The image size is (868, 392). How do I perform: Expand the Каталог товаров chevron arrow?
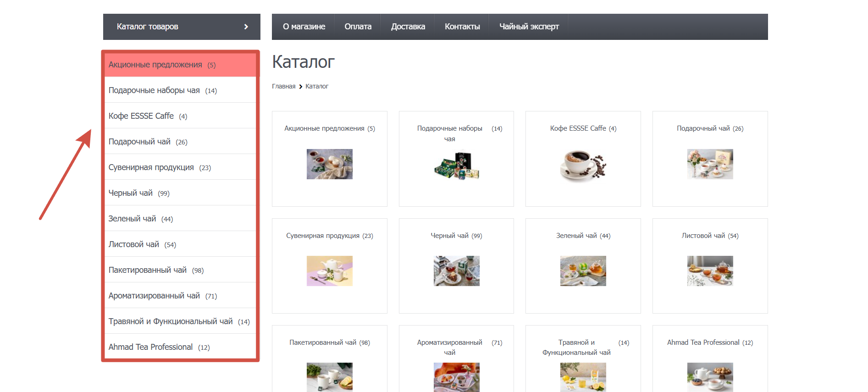pyautogui.click(x=246, y=27)
